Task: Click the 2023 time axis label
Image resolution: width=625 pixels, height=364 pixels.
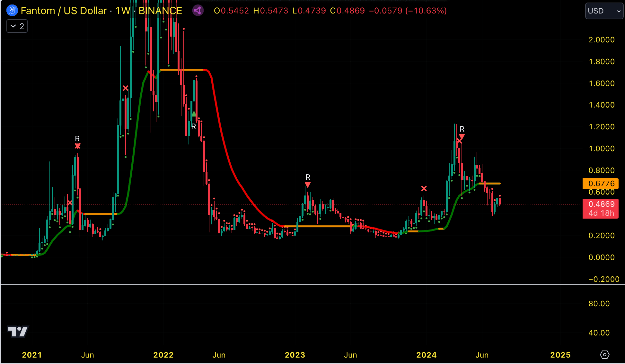Action: click(295, 355)
